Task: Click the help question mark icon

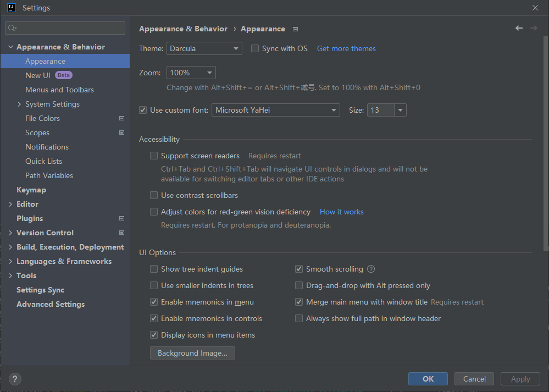Action: pyautogui.click(x=15, y=379)
